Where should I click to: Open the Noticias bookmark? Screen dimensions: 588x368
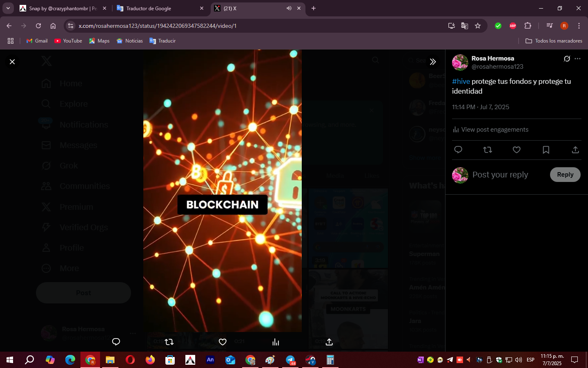[x=130, y=41]
